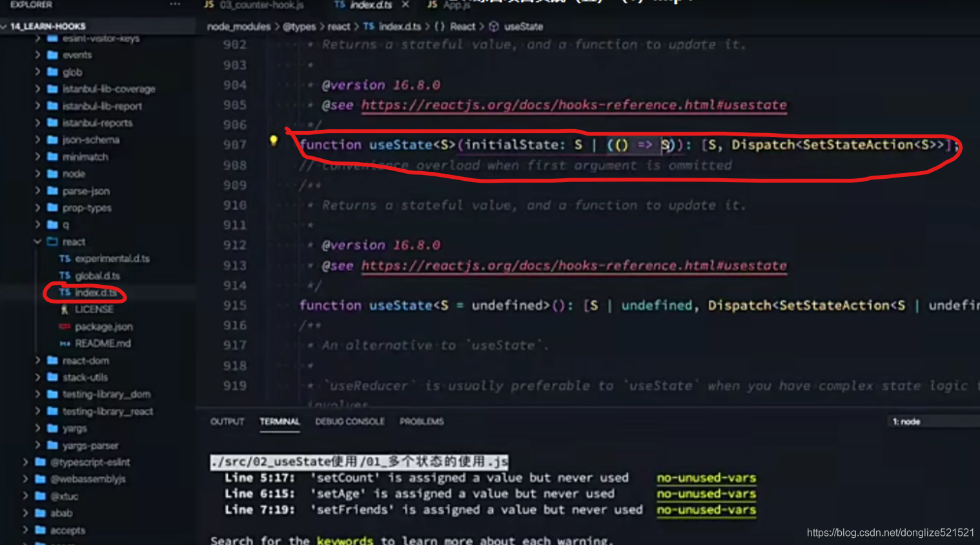This screenshot has width=980, height=545.
Task: Open the Explorer more actions ellipsis
Action: point(175,5)
